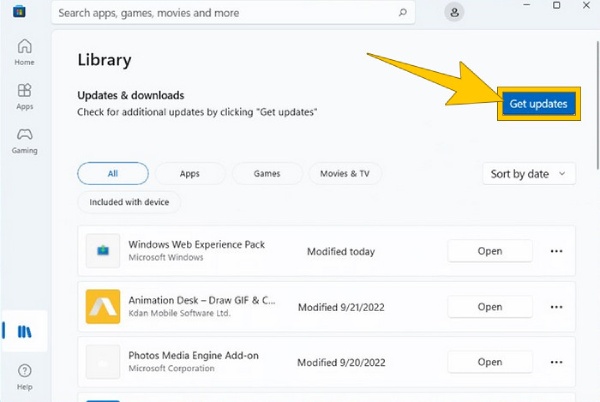The height and width of the screenshot is (402, 600).
Task: Click Kdan Mobile Software Ltd. publisher text
Action: [x=179, y=313]
